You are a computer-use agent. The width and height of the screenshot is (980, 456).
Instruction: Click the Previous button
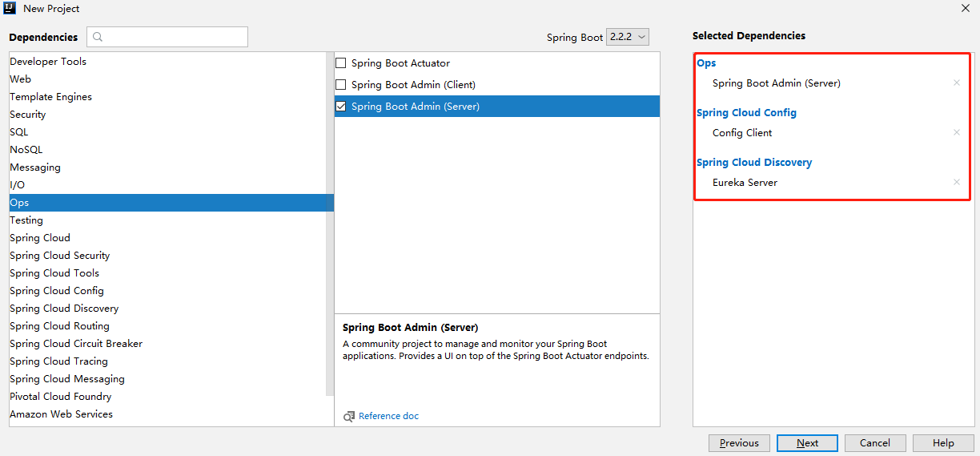point(739,443)
